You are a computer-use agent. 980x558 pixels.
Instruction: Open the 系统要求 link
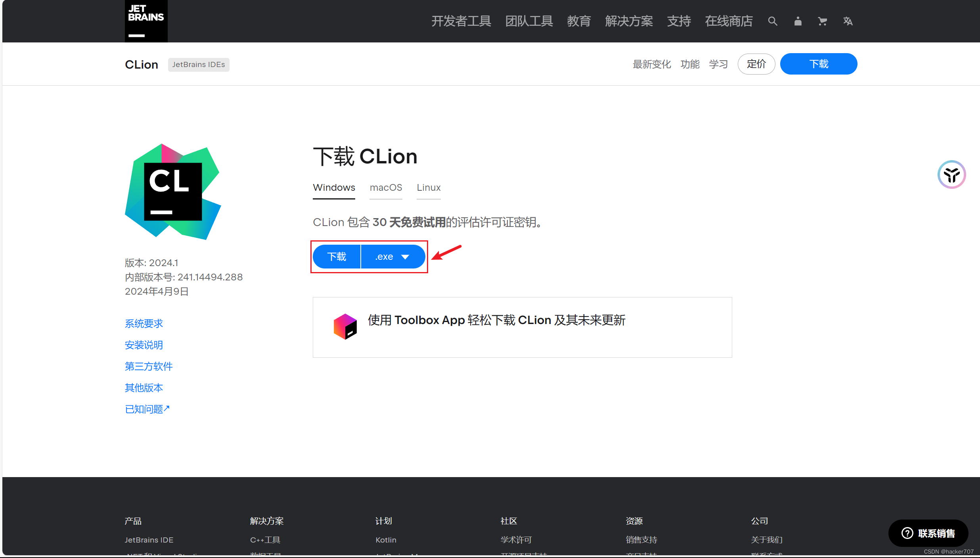pos(144,324)
